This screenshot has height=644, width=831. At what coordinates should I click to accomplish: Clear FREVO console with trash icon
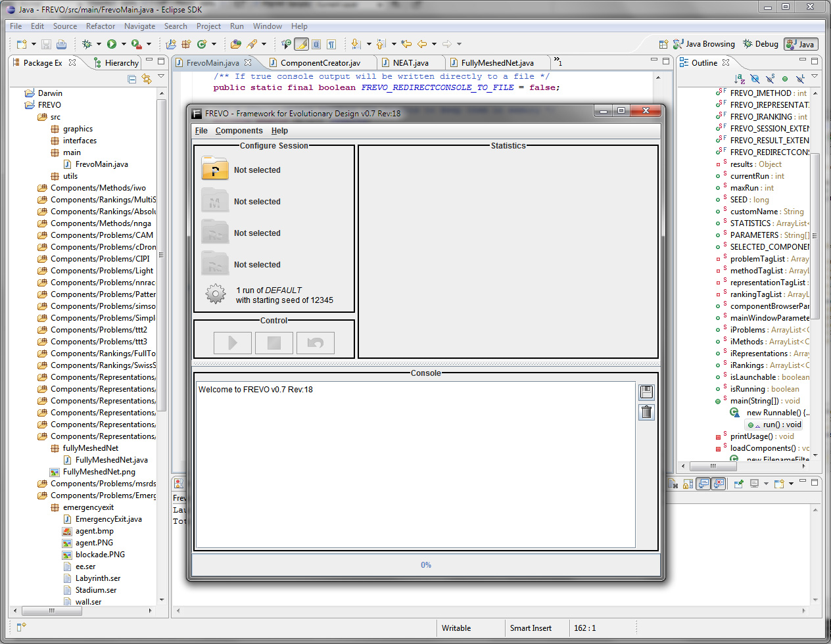[646, 412]
